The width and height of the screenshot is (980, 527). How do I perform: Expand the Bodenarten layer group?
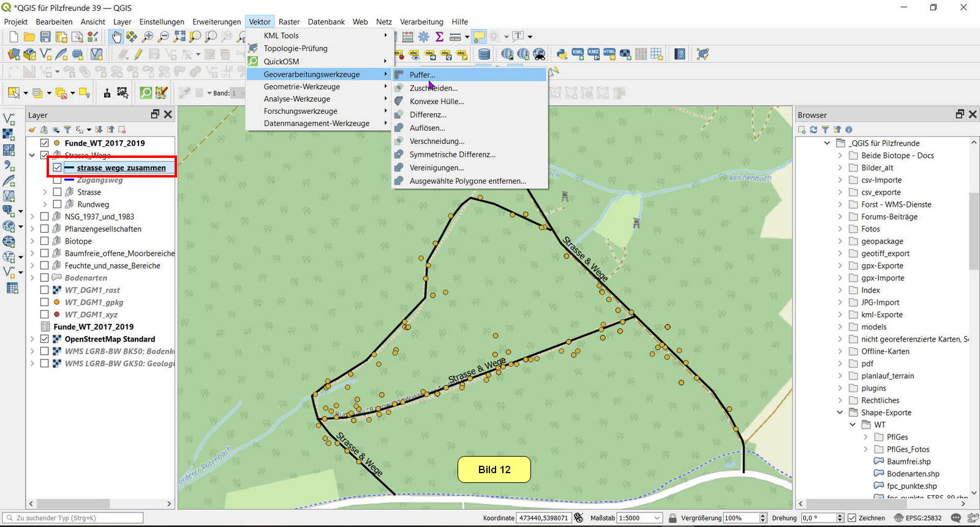click(x=32, y=278)
